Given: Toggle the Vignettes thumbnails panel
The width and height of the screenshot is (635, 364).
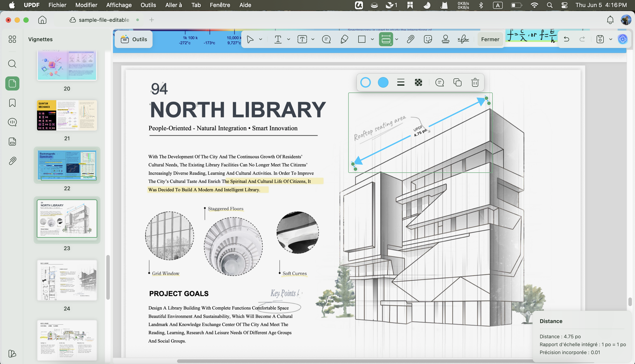Looking at the screenshot, I should point(12,83).
